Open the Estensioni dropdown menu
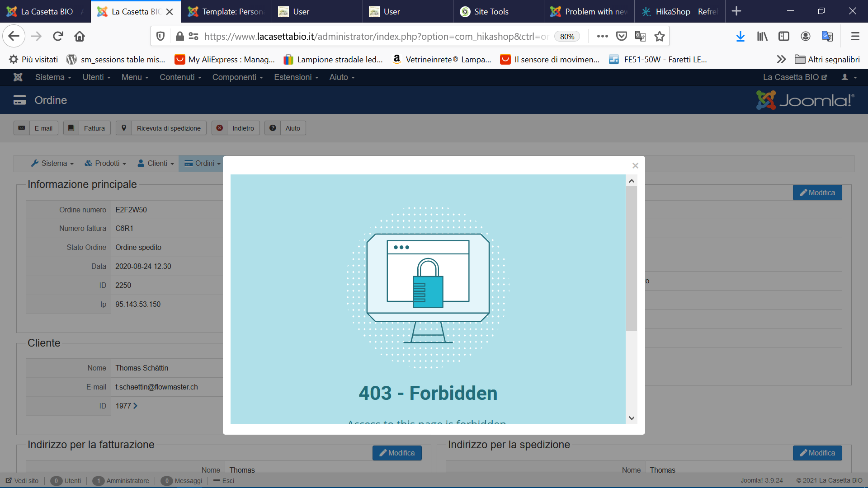The height and width of the screenshot is (488, 868). coord(296,77)
